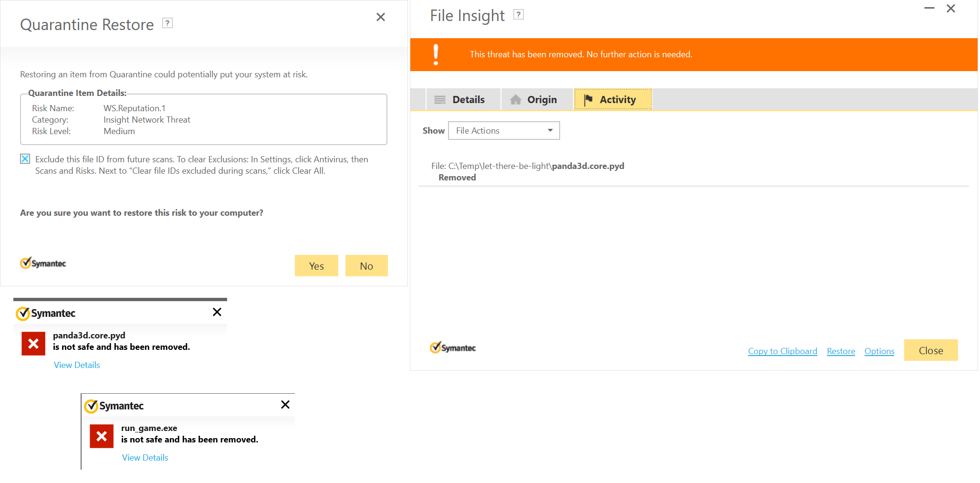Image resolution: width=980 pixels, height=483 pixels.
Task: Click the Restore link in File Insight
Action: 841,351
